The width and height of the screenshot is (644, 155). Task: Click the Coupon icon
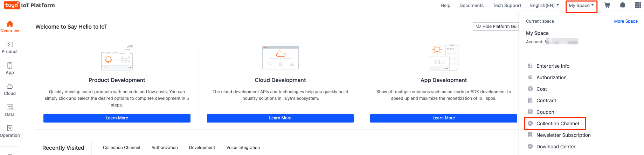pyautogui.click(x=530, y=112)
